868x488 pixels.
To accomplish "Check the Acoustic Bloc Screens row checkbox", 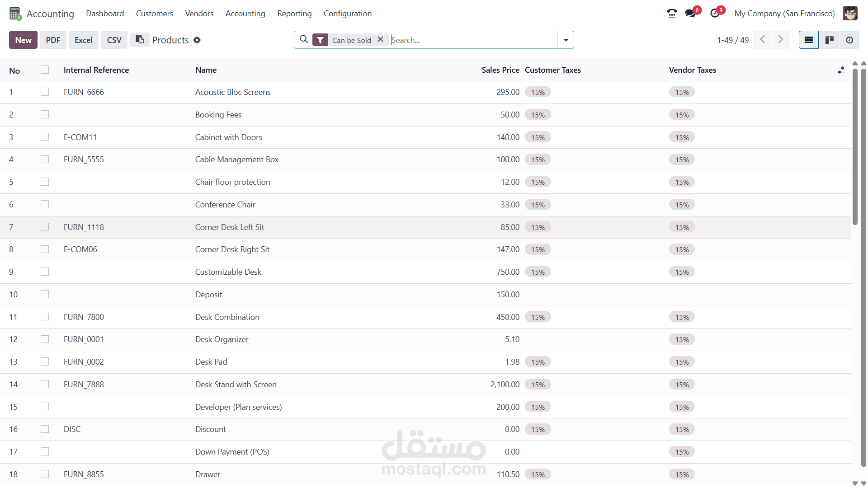I will tap(45, 92).
